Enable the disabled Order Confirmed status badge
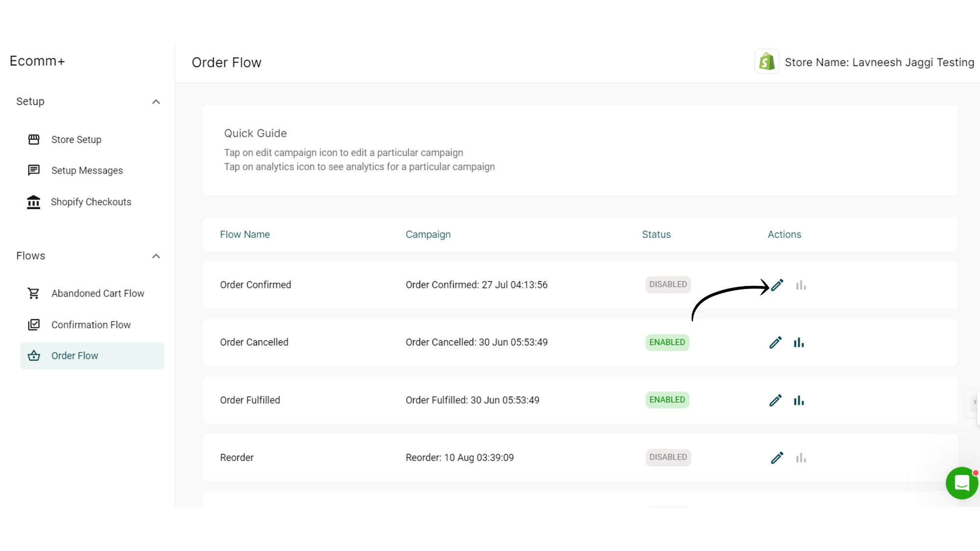The height and width of the screenshot is (551, 980). click(668, 284)
